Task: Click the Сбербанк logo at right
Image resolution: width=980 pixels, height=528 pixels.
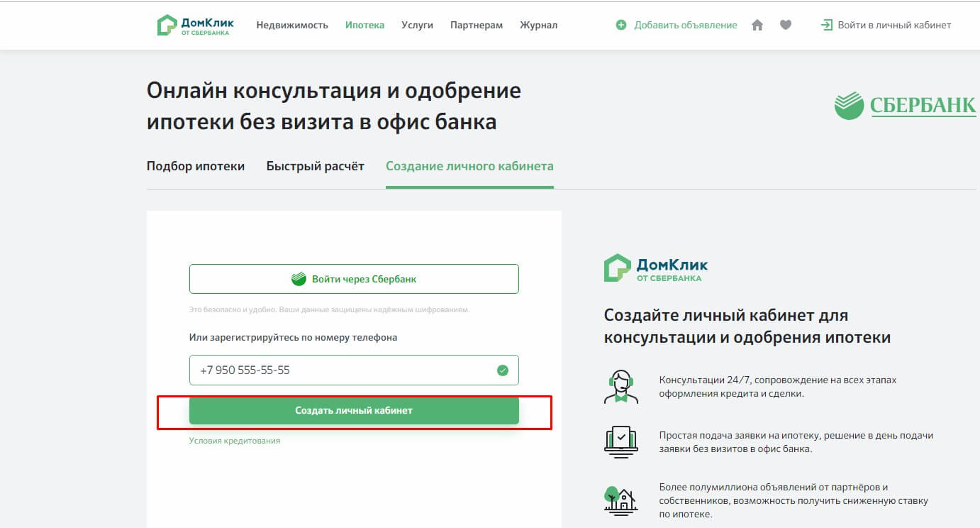Action: pos(905,106)
